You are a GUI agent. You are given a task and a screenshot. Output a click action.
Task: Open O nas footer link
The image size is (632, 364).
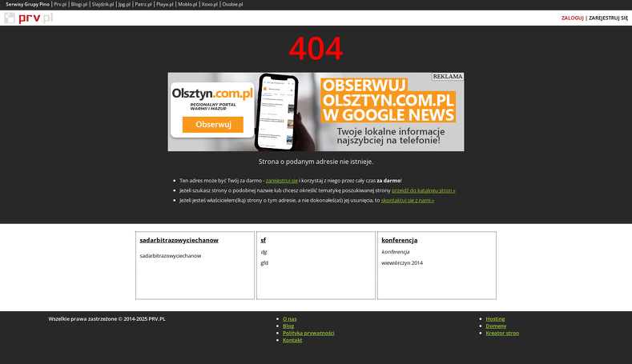pos(289,319)
